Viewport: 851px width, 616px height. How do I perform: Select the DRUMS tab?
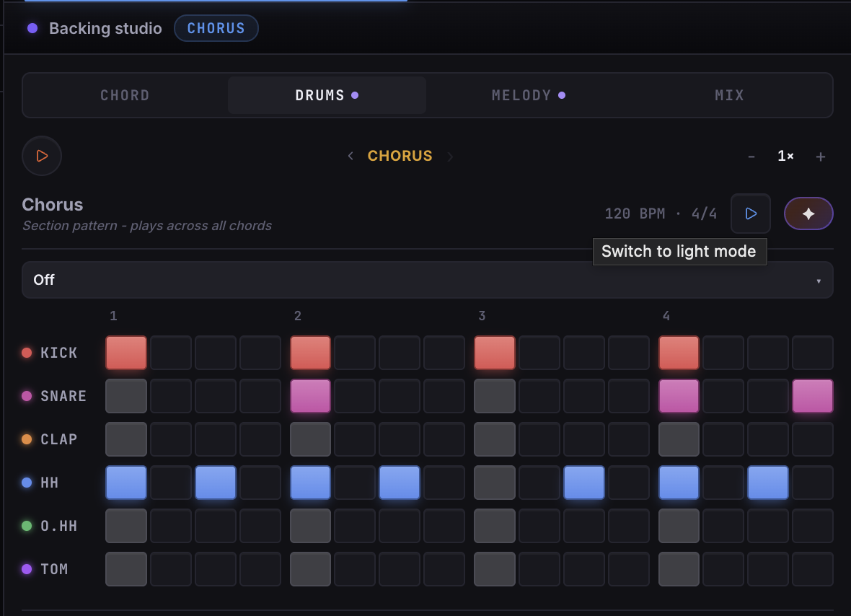(x=327, y=95)
